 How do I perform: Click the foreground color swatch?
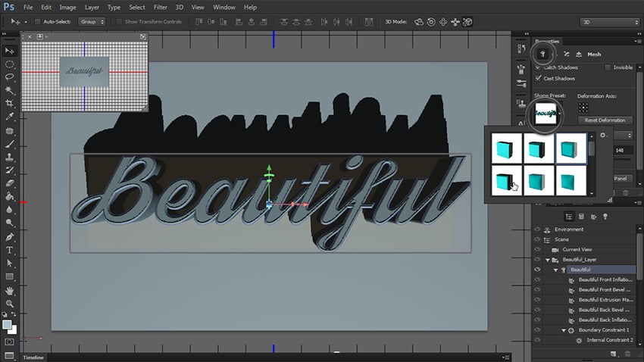click(x=7, y=324)
